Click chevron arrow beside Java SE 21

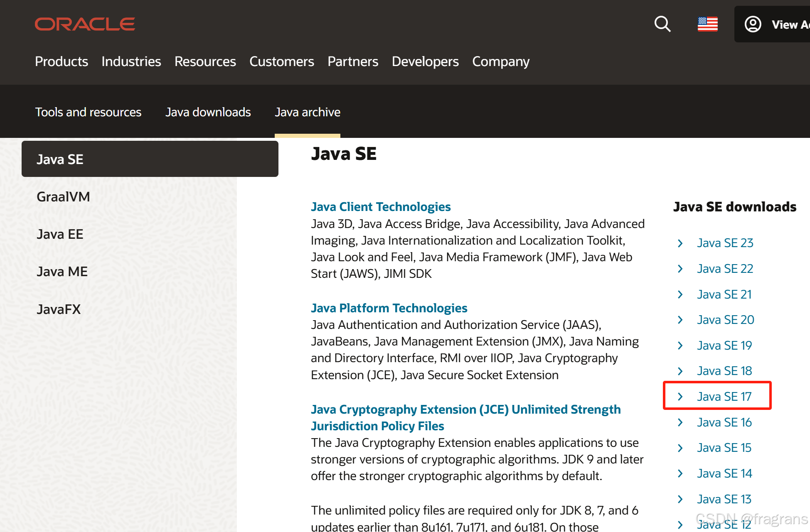tap(680, 294)
